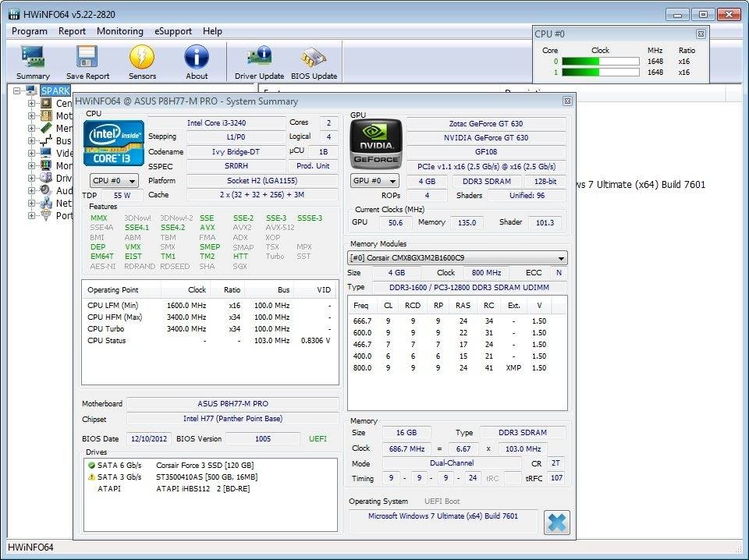Click the NVIDIA GeForce logo

[376, 144]
